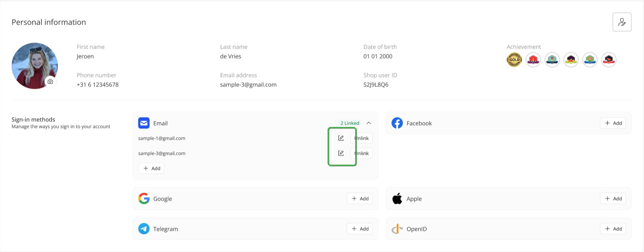Add another email sign-in address
The width and height of the screenshot is (644, 252).
click(x=151, y=168)
